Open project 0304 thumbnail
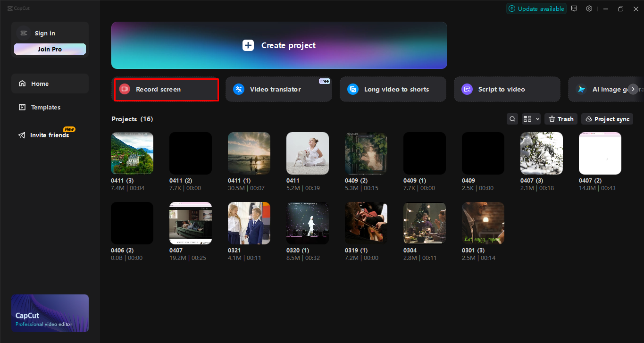This screenshot has width=644, height=343. click(x=425, y=223)
